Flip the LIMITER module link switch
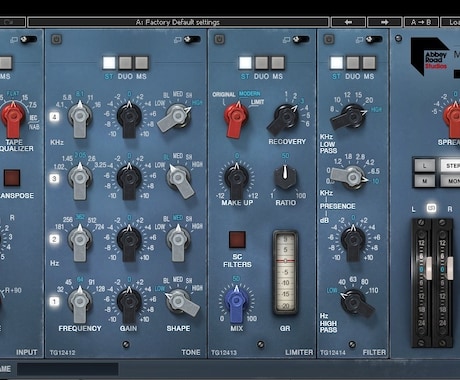The height and width of the screenshot is (380, 460). click(x=301, y=39)
